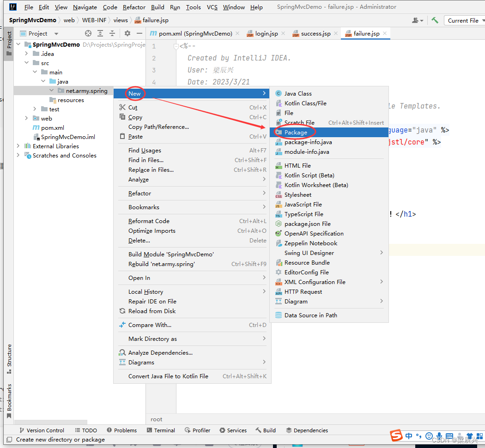485x448 pixels.
Task: Click the Select Opened File locate icon
Action: click(x=88, y=33)
